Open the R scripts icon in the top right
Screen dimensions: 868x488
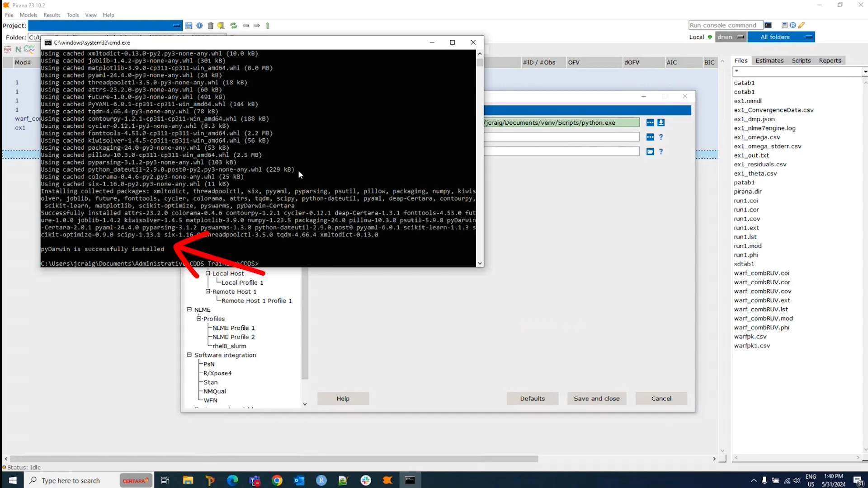pyautogui.click(x=793, y=25)
